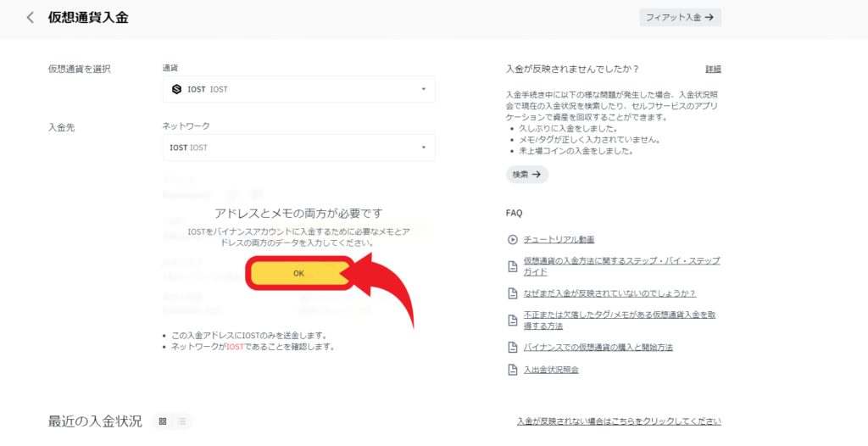Open 入金が反映されない場合はこちら link
The image size is (868, 446).
coord(619,421)
